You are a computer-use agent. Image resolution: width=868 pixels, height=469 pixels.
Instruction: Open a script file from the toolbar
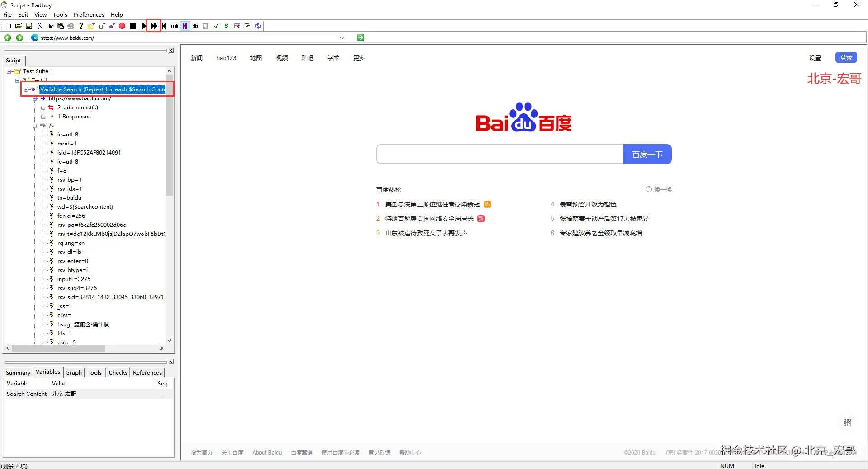(19, 26)
